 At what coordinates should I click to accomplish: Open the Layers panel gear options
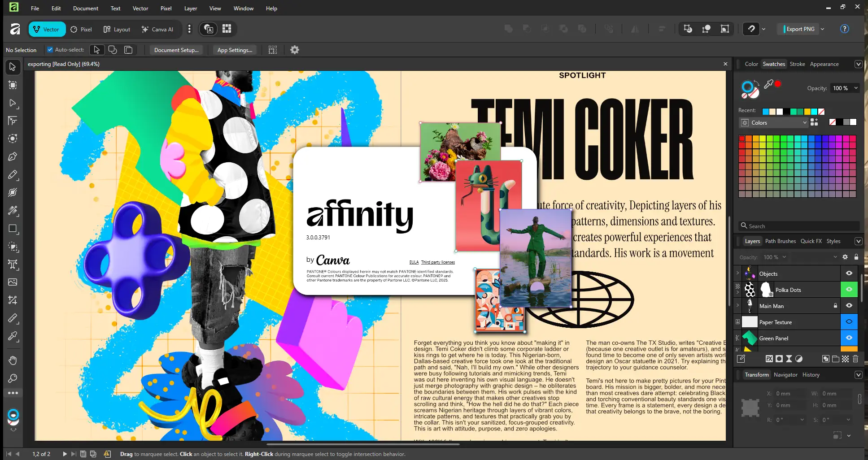pos(845,257)
